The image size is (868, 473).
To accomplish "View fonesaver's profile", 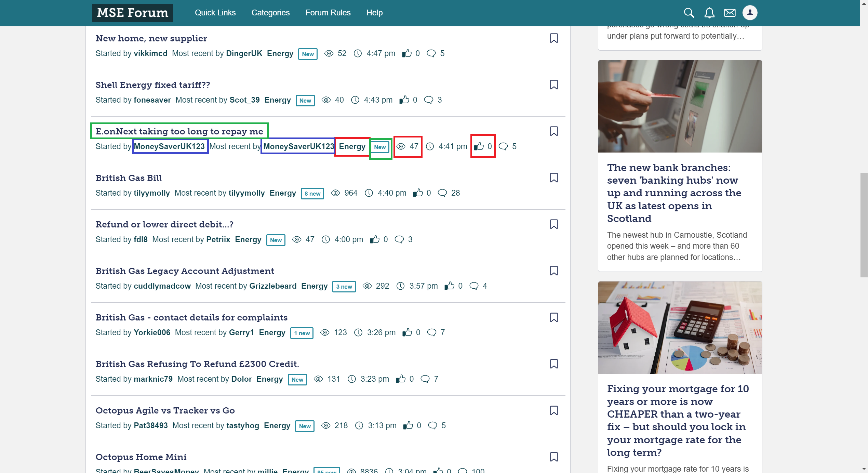I will point(152,100).
